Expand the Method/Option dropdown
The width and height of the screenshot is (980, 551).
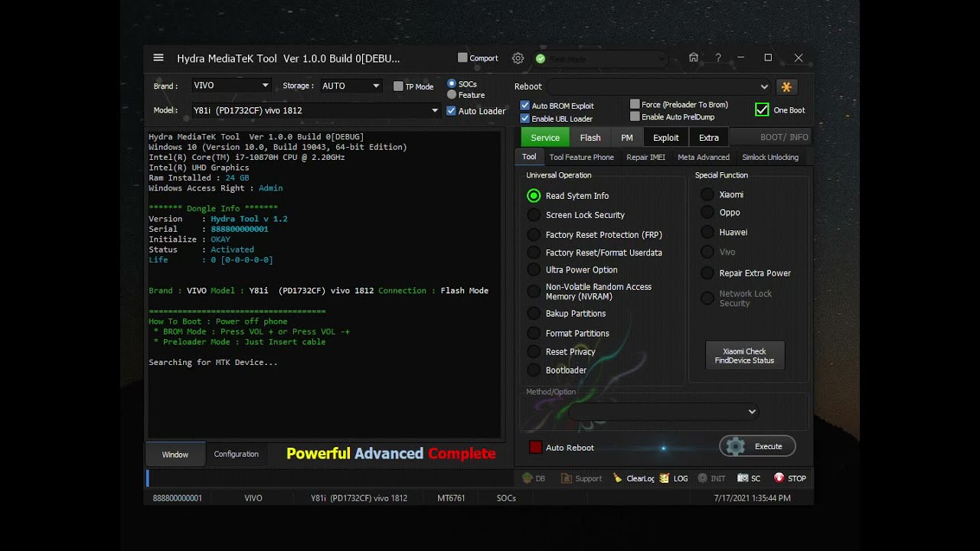point(663,412)
